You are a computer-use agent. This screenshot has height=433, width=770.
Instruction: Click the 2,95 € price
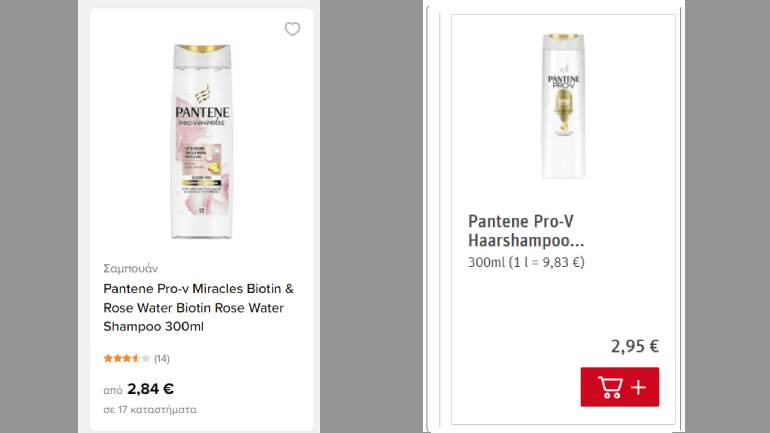click(x=634, y=346)
